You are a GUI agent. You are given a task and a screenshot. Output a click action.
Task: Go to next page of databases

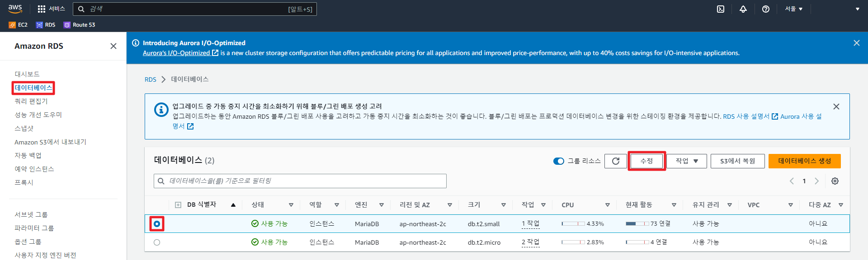point(816,181)
